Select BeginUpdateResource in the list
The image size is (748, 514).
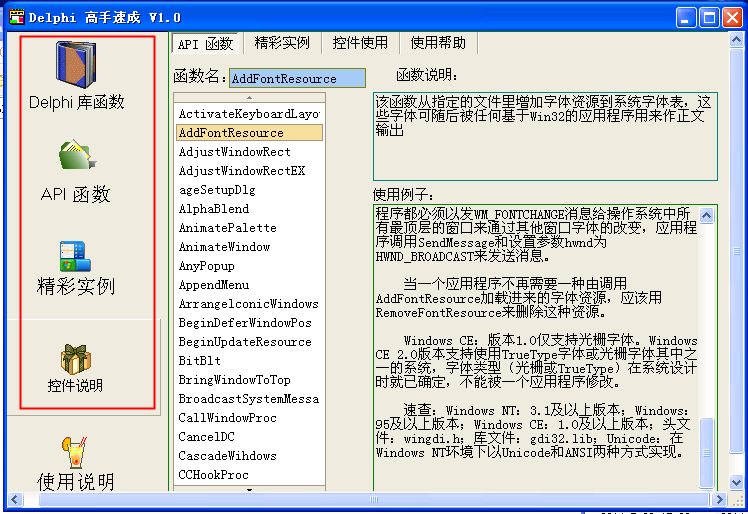(249, 342)
